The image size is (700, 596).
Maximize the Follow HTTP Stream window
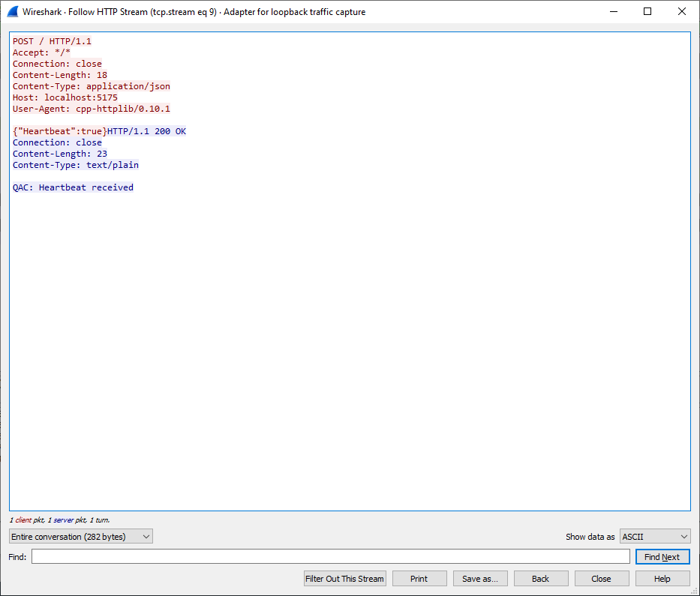(647, 12)
